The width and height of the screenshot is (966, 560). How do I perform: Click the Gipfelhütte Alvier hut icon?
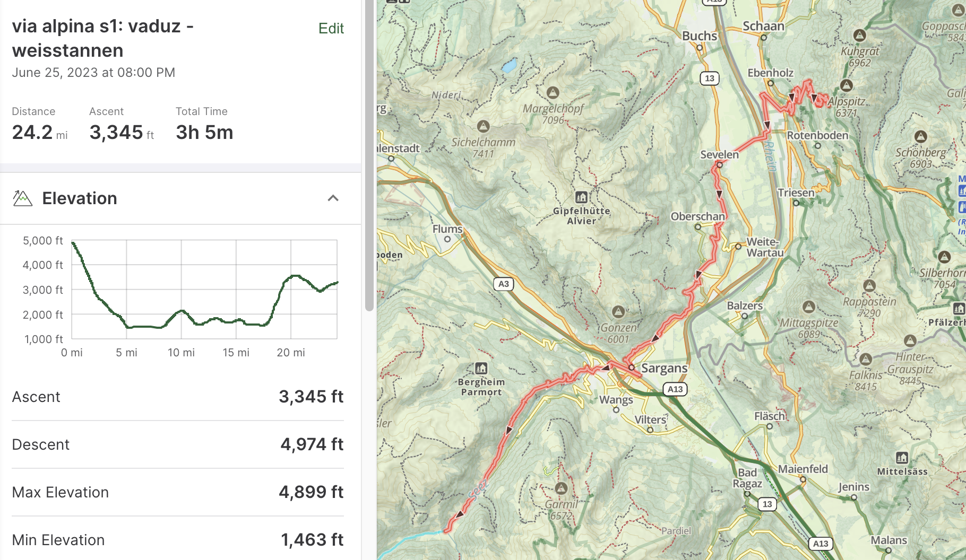coord(581,197)
